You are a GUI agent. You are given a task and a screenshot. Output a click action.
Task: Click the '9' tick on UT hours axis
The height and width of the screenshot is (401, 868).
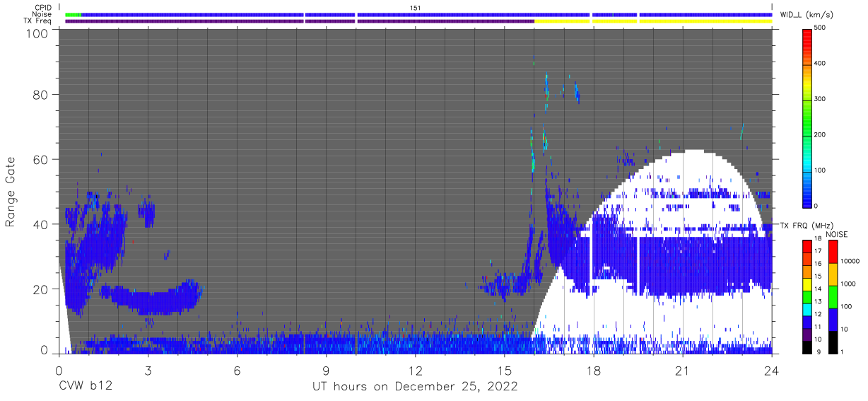pyautogui.click(x=327, y=371)
